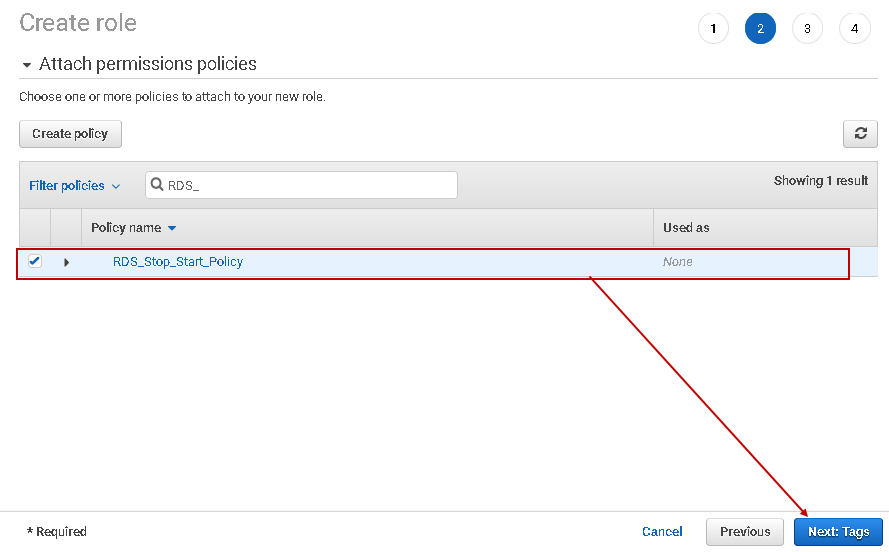Screen dimensions: 889x552
Task: Expand the RDS_Stop_Start_Policy row details
Action: click(x=66, y=262)
